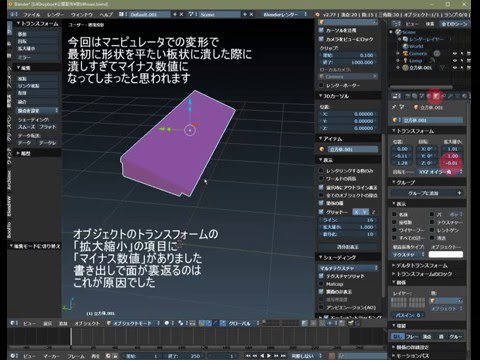Screen dimensions: 480x360
Task: Open the ファイル menu
Action: 32,15
